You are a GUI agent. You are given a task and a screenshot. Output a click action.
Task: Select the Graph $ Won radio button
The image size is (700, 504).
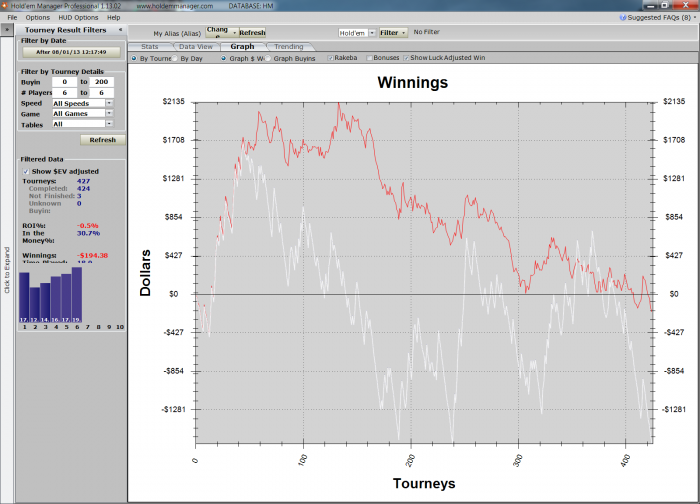224,58
